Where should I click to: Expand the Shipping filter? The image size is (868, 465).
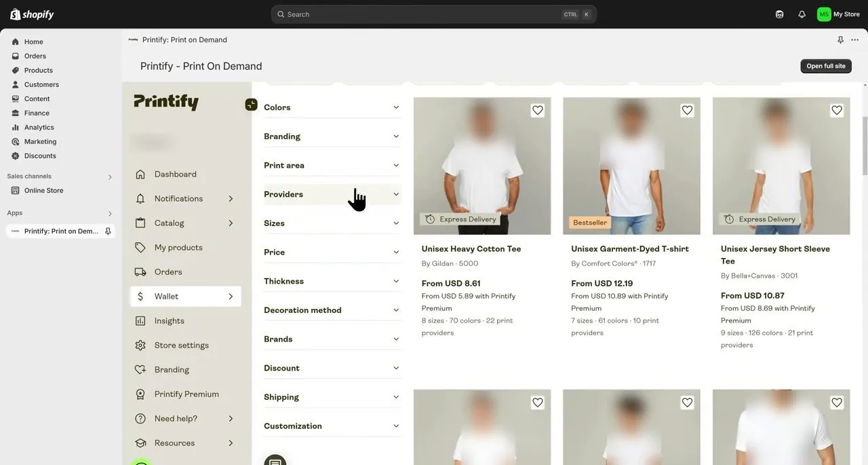point(332,397)
